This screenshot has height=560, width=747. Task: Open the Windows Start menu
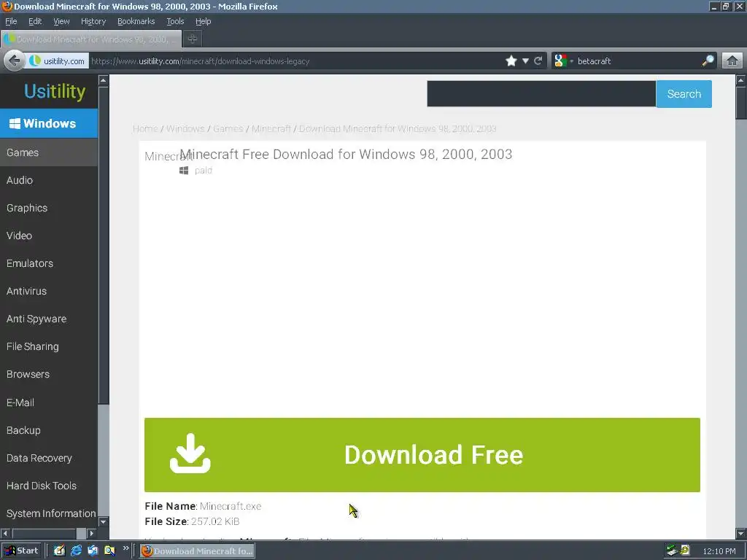point(21,551)
